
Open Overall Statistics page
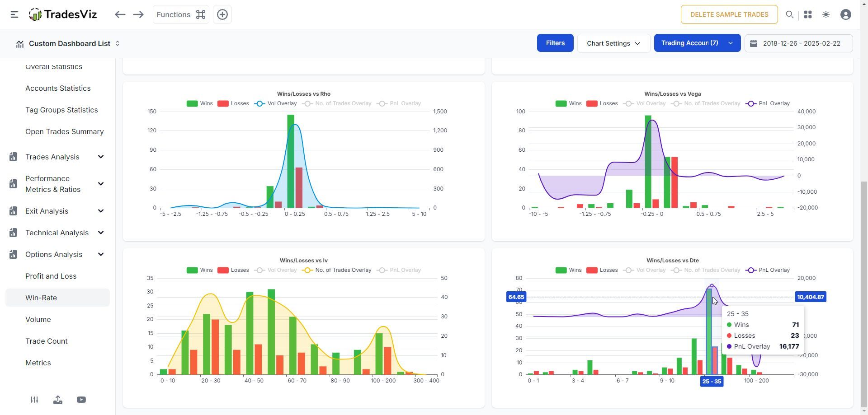point(54,66)
